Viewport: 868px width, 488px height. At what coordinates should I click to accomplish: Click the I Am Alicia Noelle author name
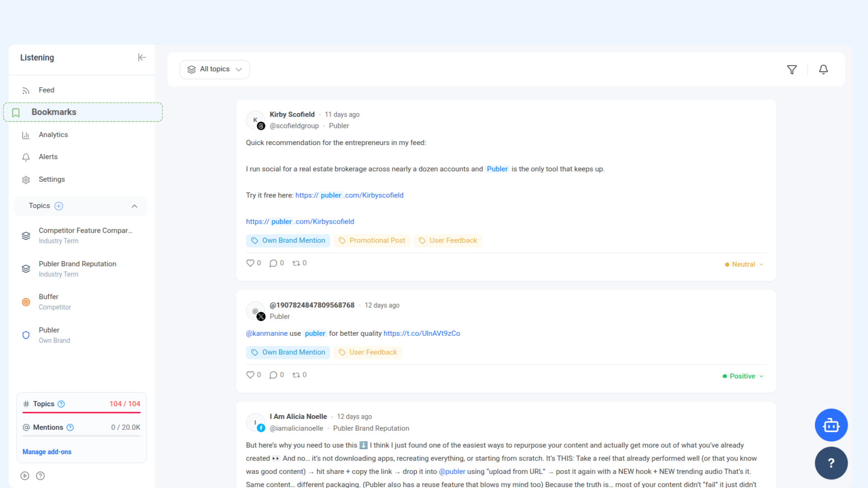pos(298,417)
